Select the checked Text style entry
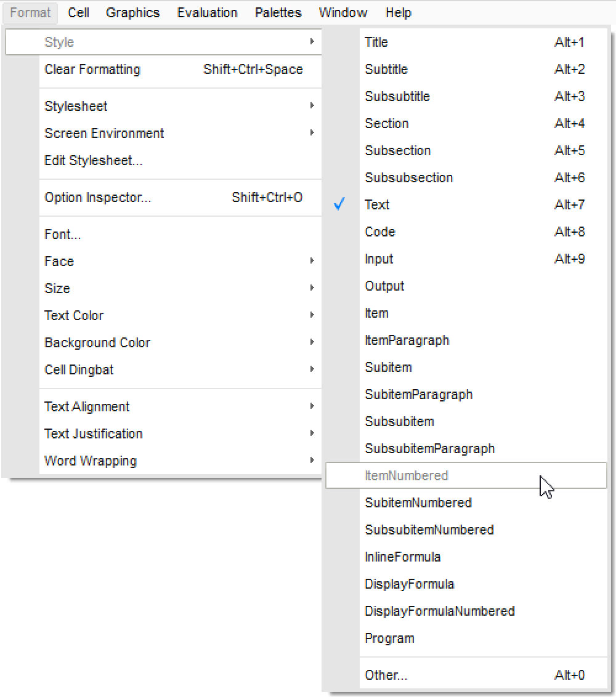This screenshot has height=697, width=616. tap(377, 205)
